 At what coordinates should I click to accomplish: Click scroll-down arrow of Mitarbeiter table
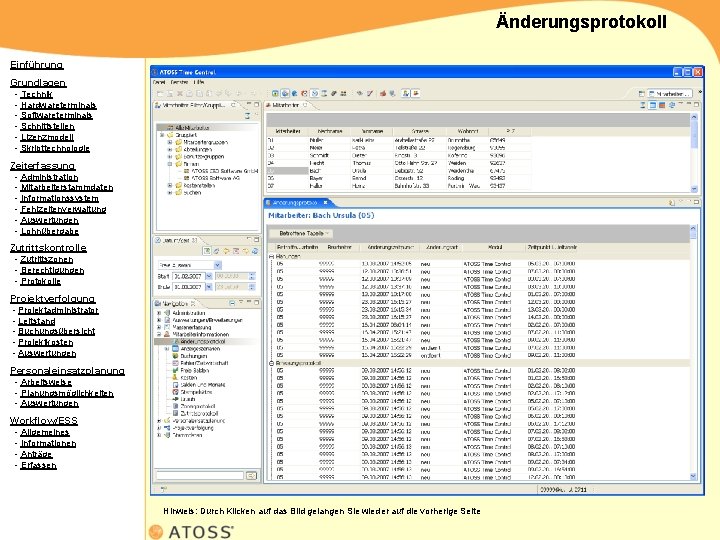tap(694, 189)
